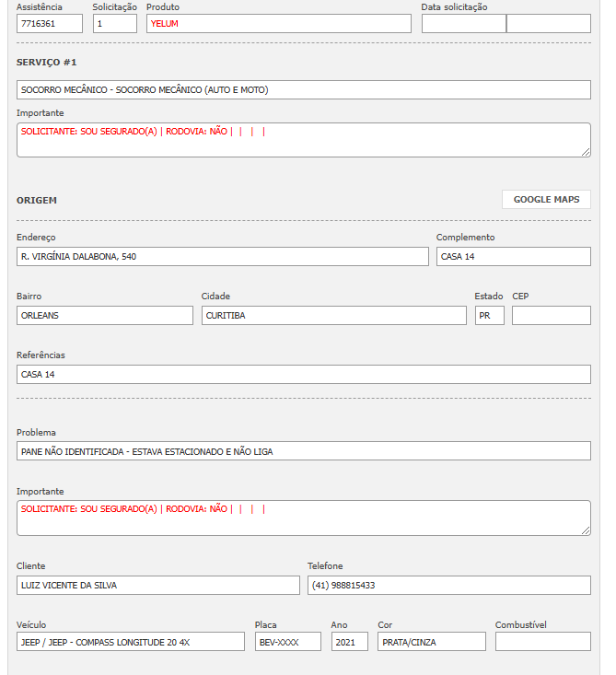The width and height of the screenshot is (616, 675).
Task: Click the empty CEP field
Action: click(x=551, y=316)
